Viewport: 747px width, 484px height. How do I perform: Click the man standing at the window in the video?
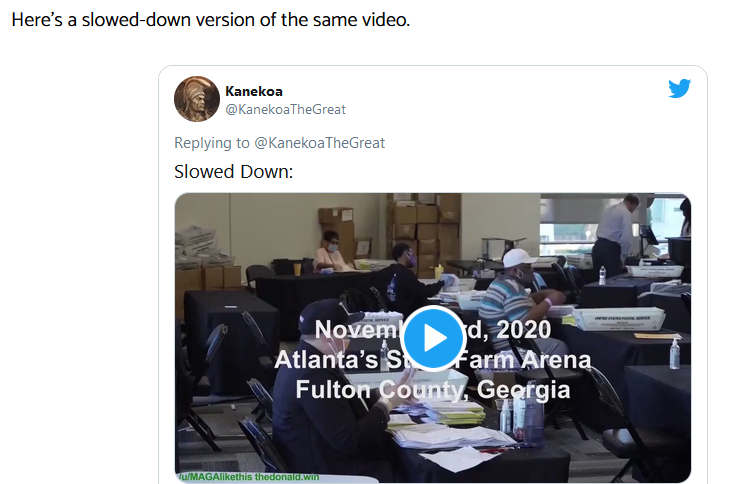[x=617, y=233]
